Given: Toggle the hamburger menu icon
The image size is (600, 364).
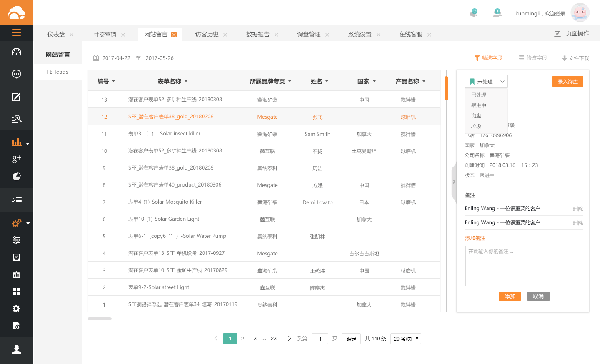Looking at the screenshot, I should point(17,33).
